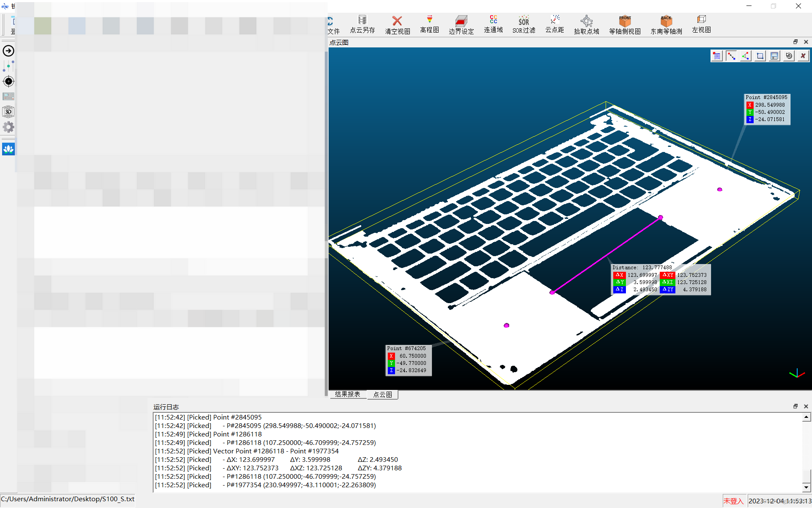Click the sliders adjustment icon in sidebar
The height and width of the screenshot is (508, 812).
click(x=8, y=66)
